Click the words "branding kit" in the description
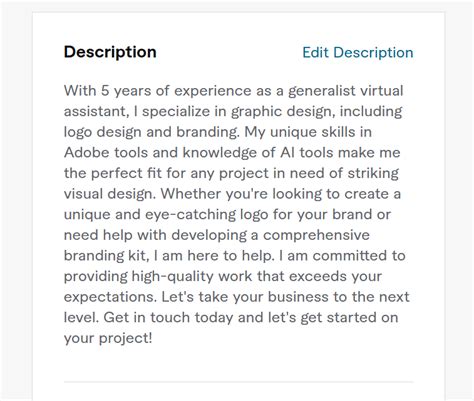Viewport: 474px width, 401px height. pyautogui.click(x=105, y=256)
